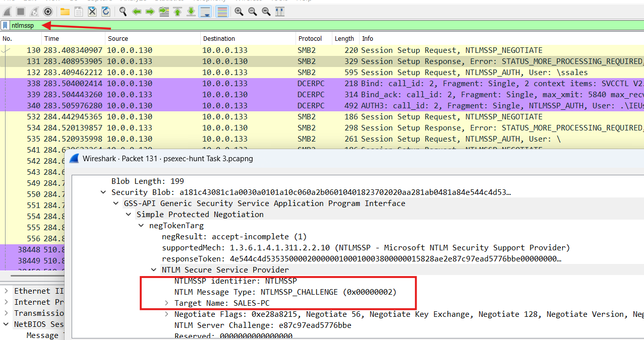This screenshot has width=644, height=340.
Task: Stop the running capture
Action: (x=21, y=11)
